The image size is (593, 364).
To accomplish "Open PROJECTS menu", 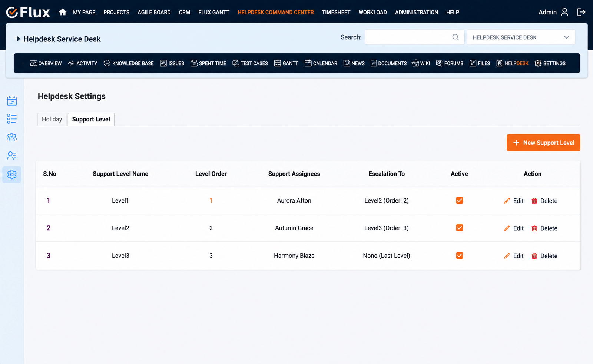I will pos(116,12).
